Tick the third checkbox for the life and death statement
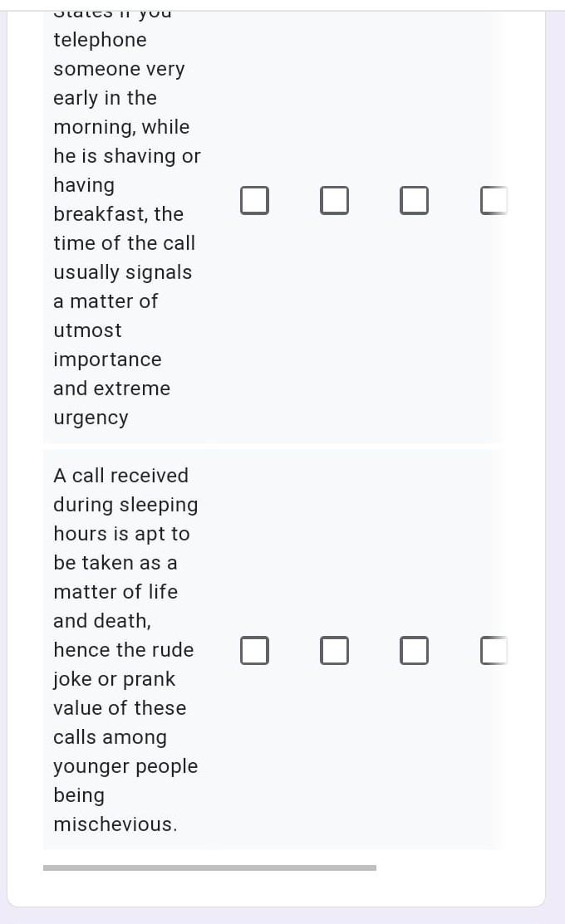 click(415, 651)
